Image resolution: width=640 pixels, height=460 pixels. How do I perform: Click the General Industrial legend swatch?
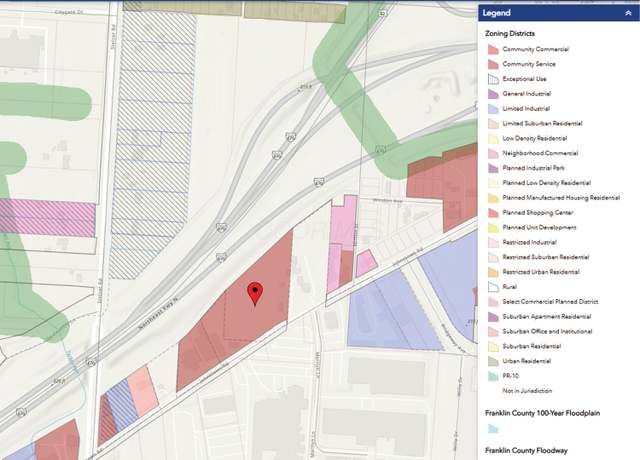click(x=493, y=94)
